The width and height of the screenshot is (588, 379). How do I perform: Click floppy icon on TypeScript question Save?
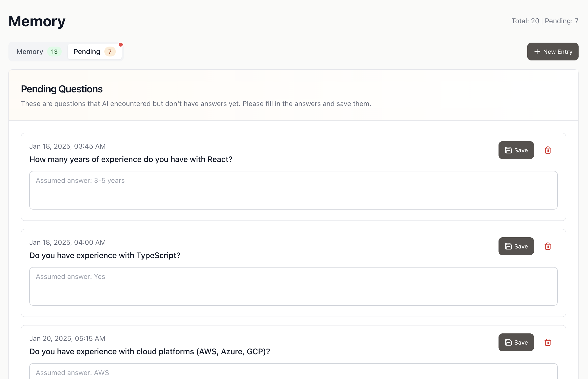(x=508, y=246)
